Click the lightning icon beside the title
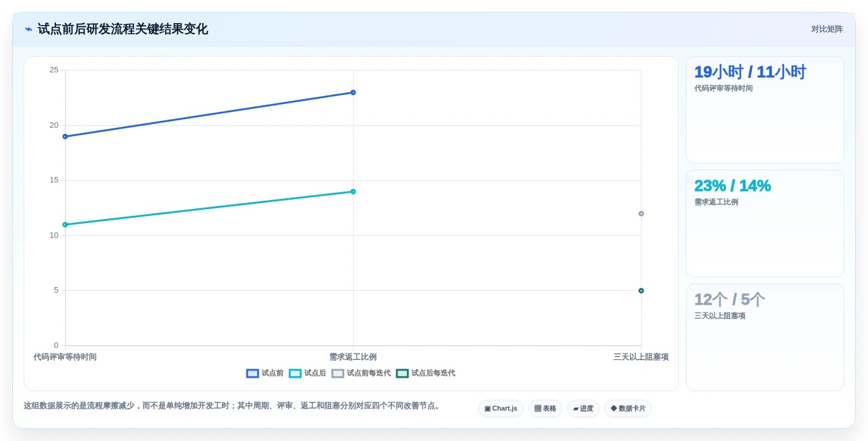 pos(29,29)
